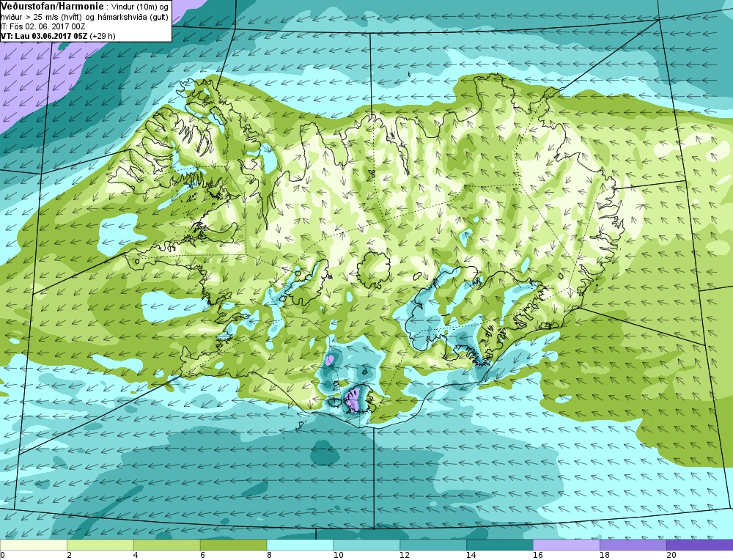Screen dimensions: 733x560
Task: Click the legend label '4'
Action: [x=136, y=556]
